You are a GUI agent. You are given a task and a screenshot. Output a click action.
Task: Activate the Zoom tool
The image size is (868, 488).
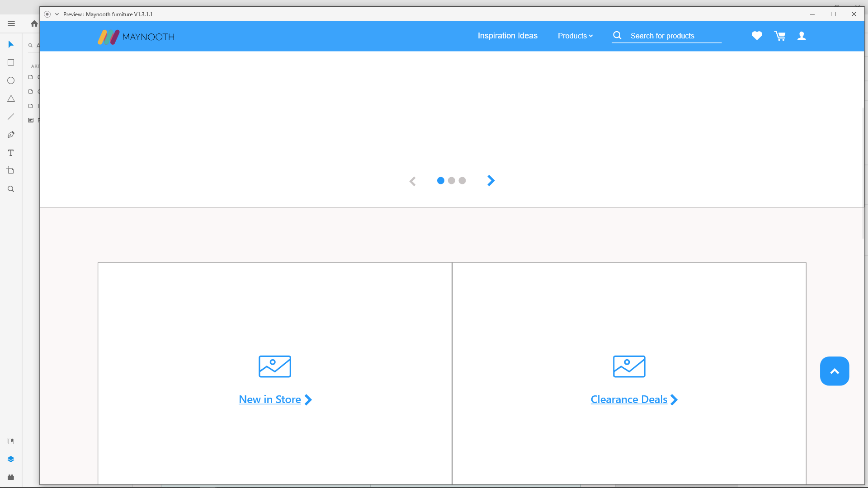(11, 189)
